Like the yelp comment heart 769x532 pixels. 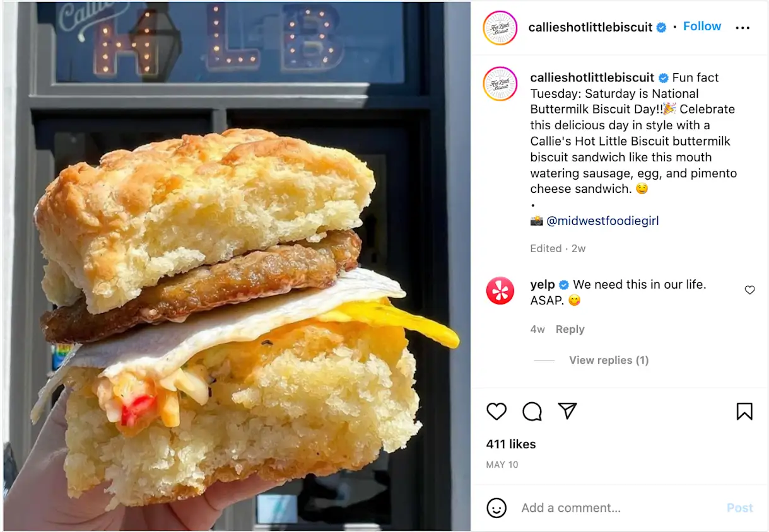[x=749, y=290]
